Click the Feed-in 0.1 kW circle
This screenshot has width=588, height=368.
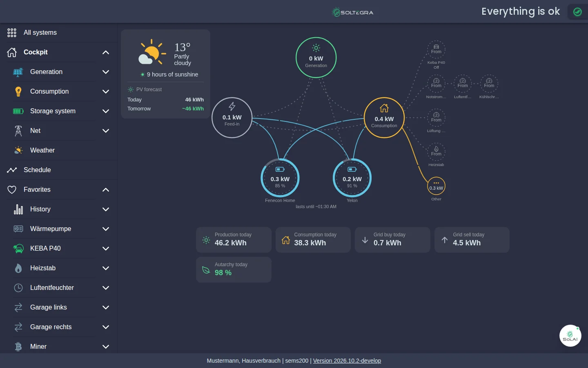point(232,118)
